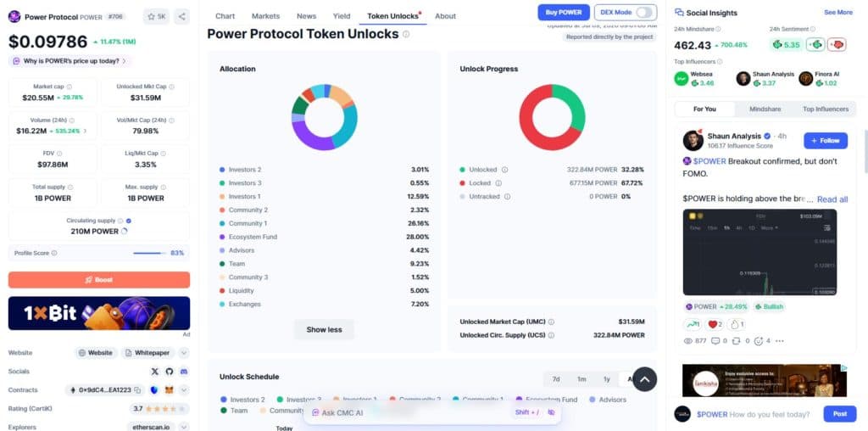This screenshot has height=431, width=868.
Task: Open the Chart tab
Action: pyautogui.click(x=225, y=16)
